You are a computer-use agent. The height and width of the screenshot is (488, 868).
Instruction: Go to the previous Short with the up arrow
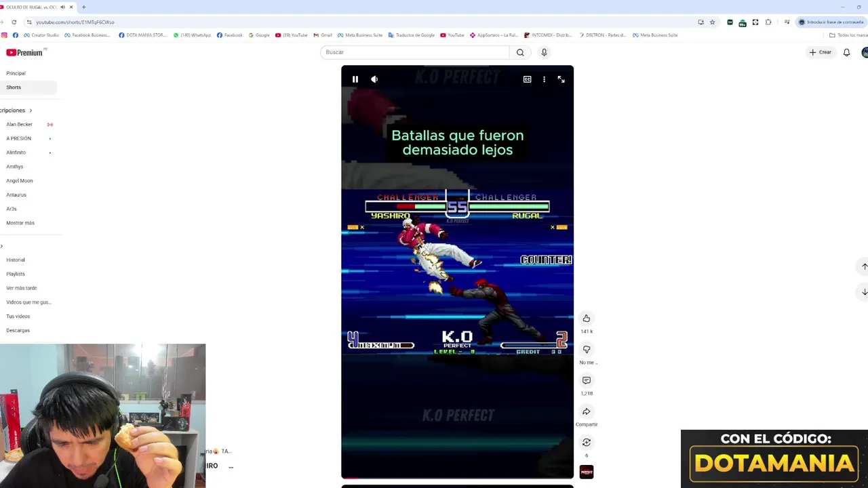point(864,266)
